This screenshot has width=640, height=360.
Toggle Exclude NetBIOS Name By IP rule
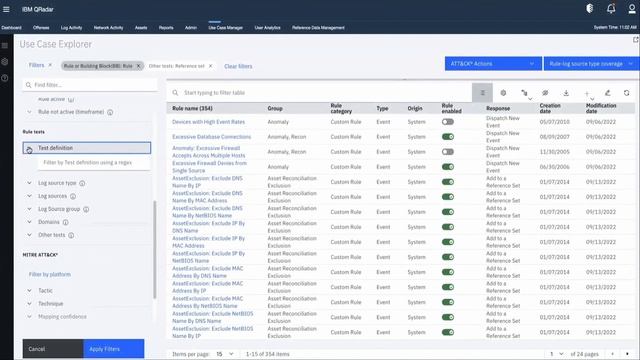448,332
